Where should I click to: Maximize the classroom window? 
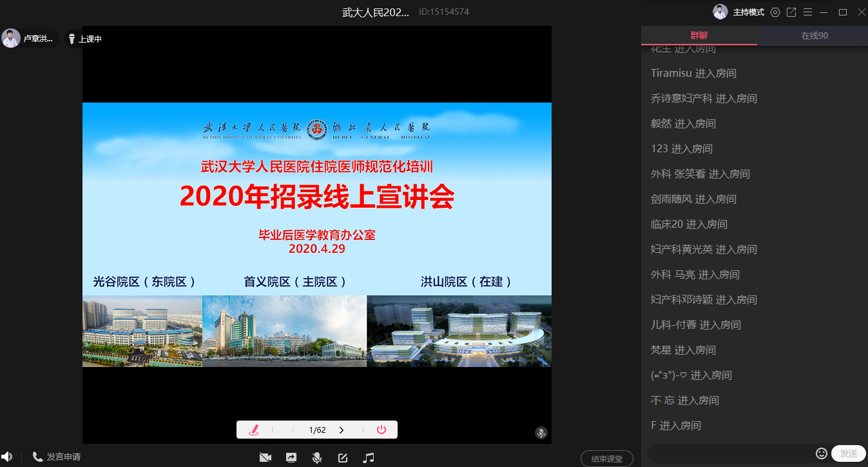(x=842, y=12)
